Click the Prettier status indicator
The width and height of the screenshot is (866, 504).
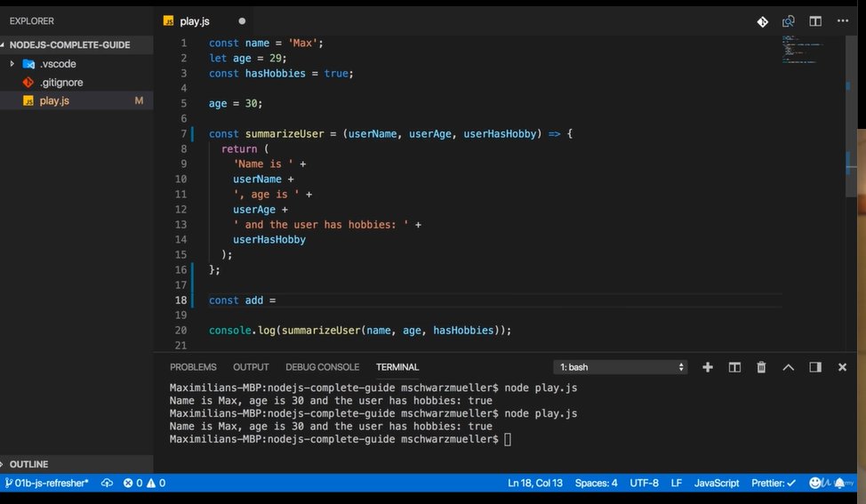[774, 483]
